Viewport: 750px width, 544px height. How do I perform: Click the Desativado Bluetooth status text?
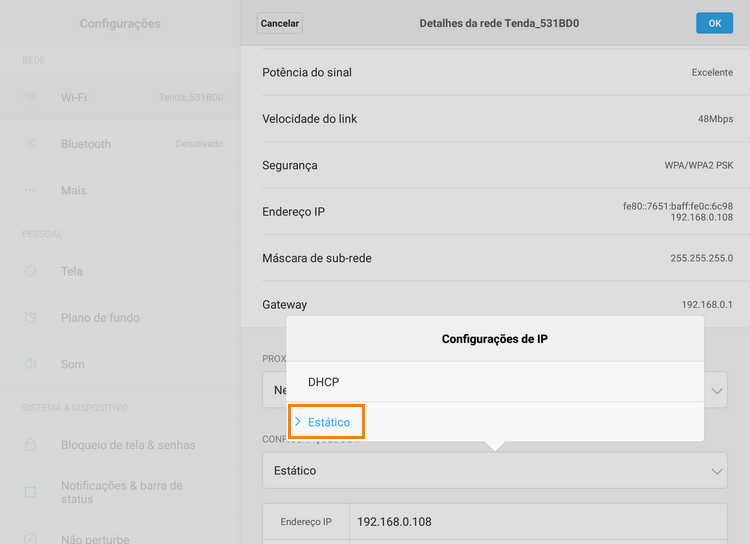click(199, 144)
